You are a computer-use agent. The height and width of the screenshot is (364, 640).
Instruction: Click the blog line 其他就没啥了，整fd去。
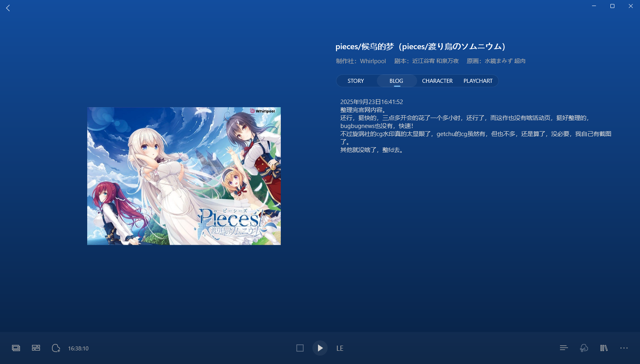373,150
